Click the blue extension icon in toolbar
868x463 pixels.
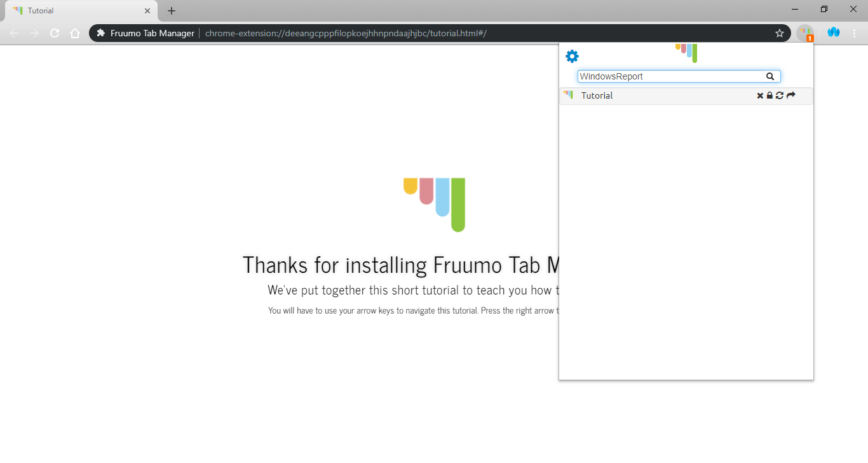tap(834, 32)
